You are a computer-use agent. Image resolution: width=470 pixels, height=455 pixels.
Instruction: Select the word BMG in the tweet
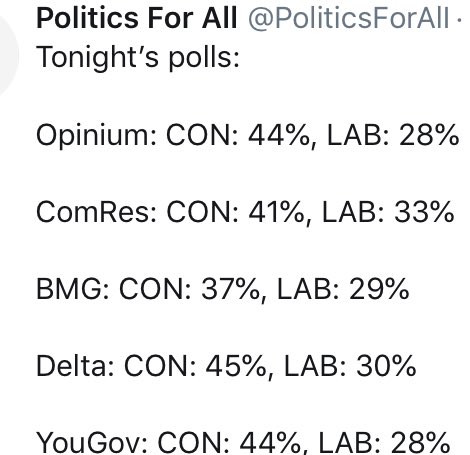click(73, 289)
